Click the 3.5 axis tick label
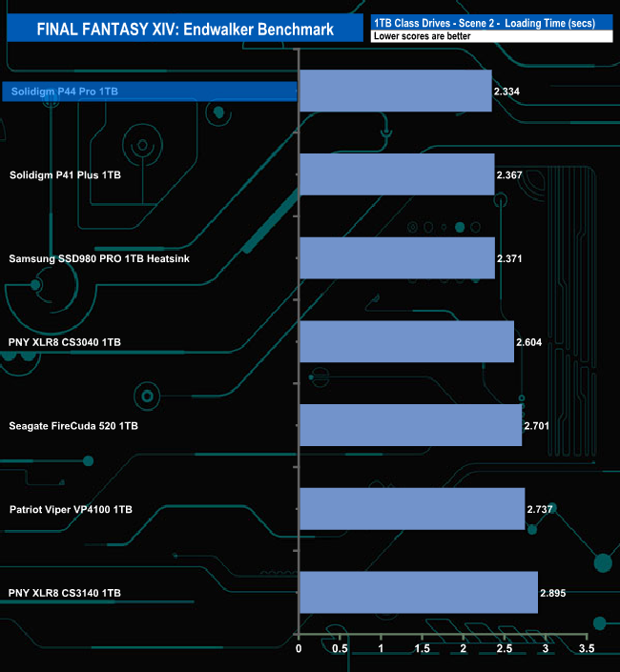Screen dimensions: 620x672 (x=587, y=648)
